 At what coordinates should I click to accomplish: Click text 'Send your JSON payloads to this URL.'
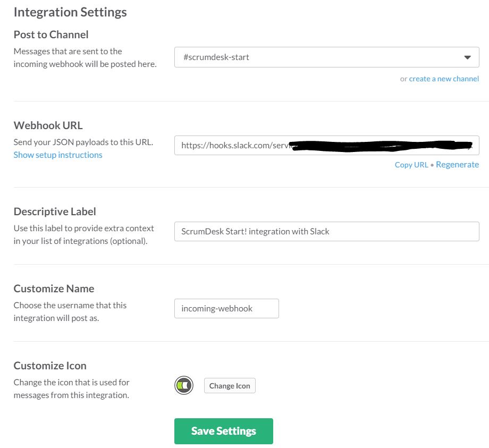83,142
